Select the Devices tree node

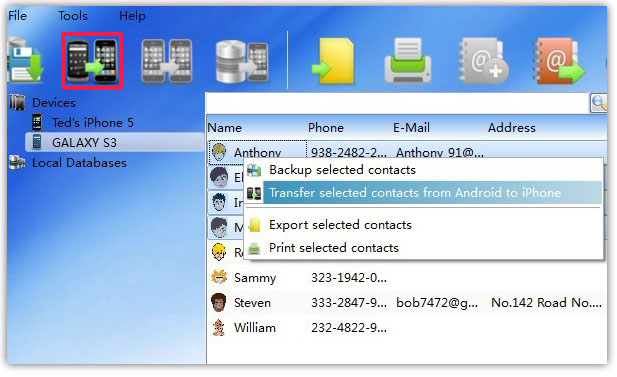(54, 103)
